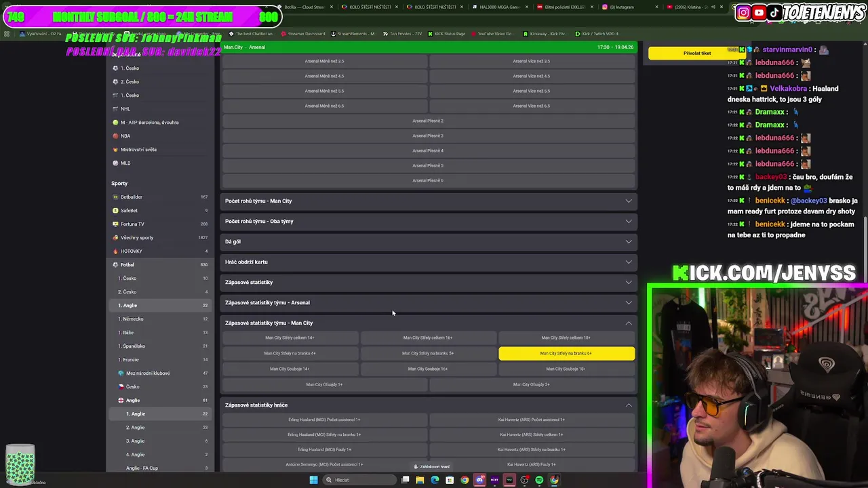Open the SafeBet sidebar icon
Image resolution: width=868 pixels, height=488 pixels.
tap(115, 210)
